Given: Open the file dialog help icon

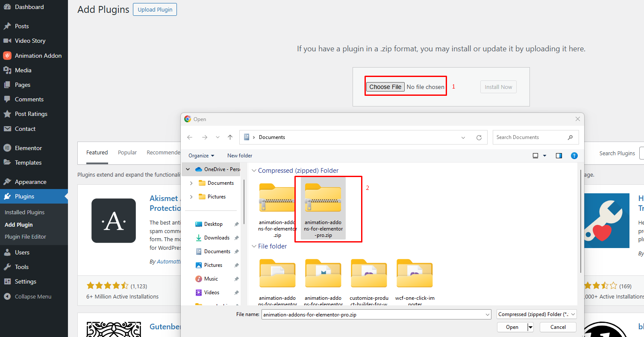Looking at the screenshot, I should [574, 156].
